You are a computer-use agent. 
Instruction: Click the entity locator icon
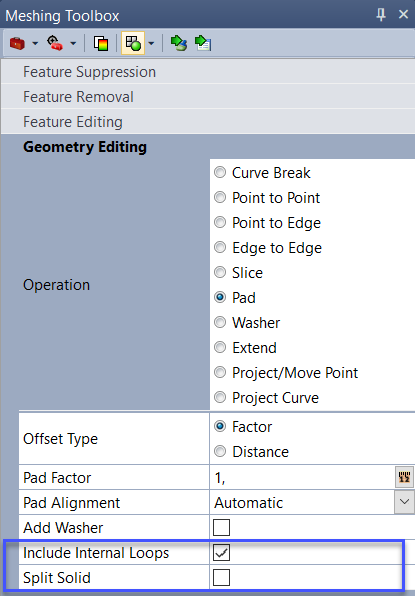tap(55, 43)
